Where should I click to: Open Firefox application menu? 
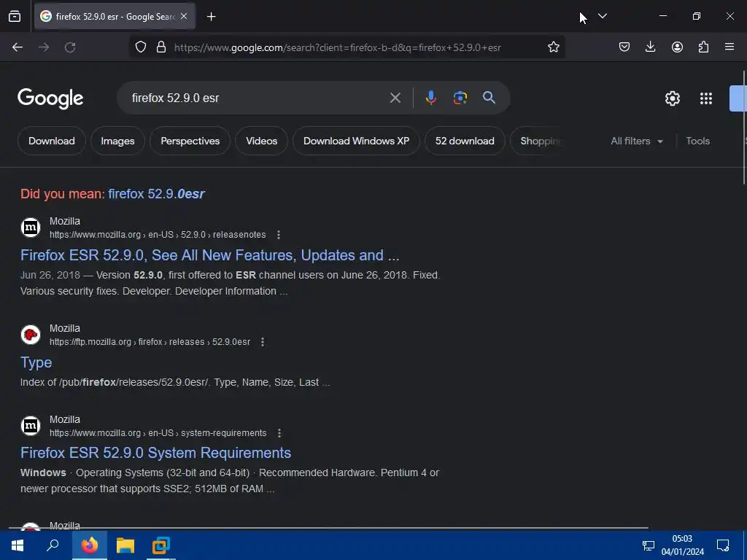tap(729, 47)
